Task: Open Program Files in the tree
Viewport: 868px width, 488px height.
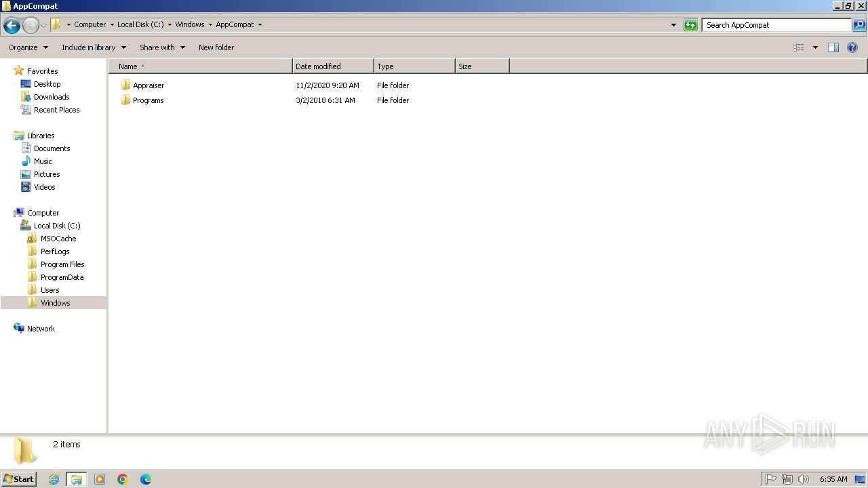Action: pos(62,264)
